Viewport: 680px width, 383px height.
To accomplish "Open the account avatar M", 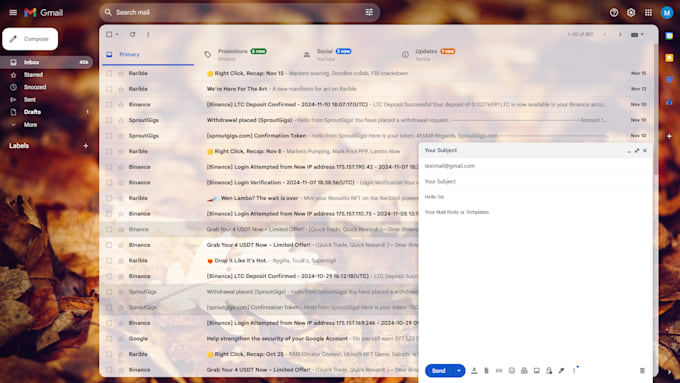I will (x=667, y=13).
